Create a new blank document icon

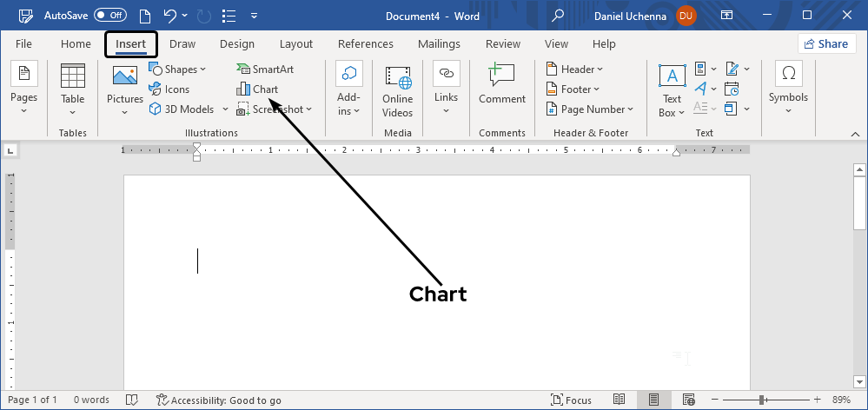click(144, 16)
